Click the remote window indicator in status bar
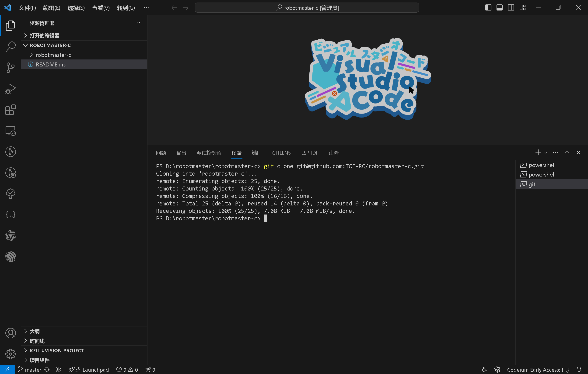Screen dimensions: 588x374 click(7, 370)
